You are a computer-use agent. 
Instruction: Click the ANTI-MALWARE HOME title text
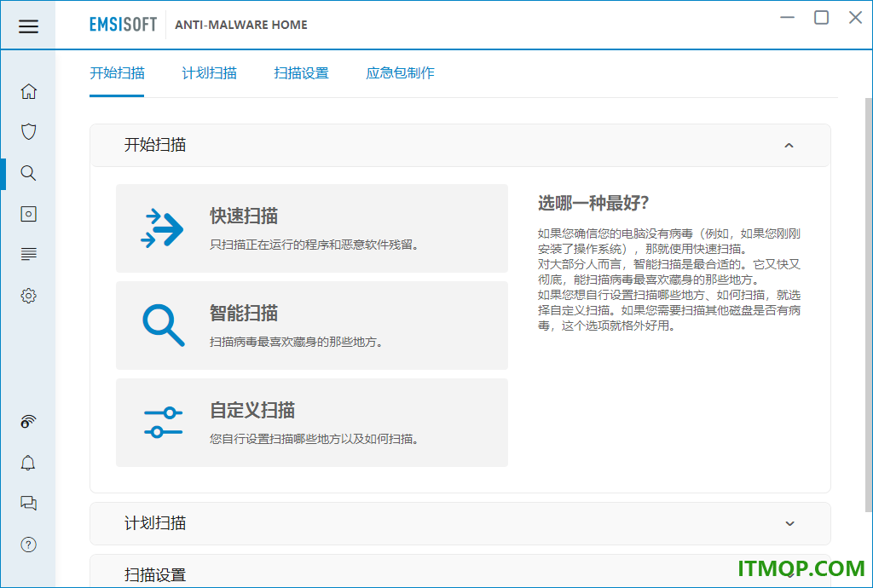pos(241,25)
